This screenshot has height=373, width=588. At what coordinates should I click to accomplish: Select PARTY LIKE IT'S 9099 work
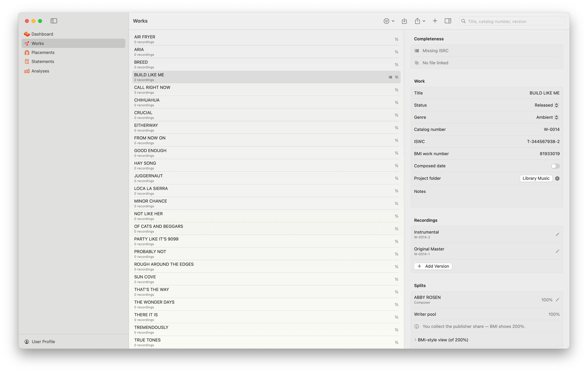tap(266, 241)
